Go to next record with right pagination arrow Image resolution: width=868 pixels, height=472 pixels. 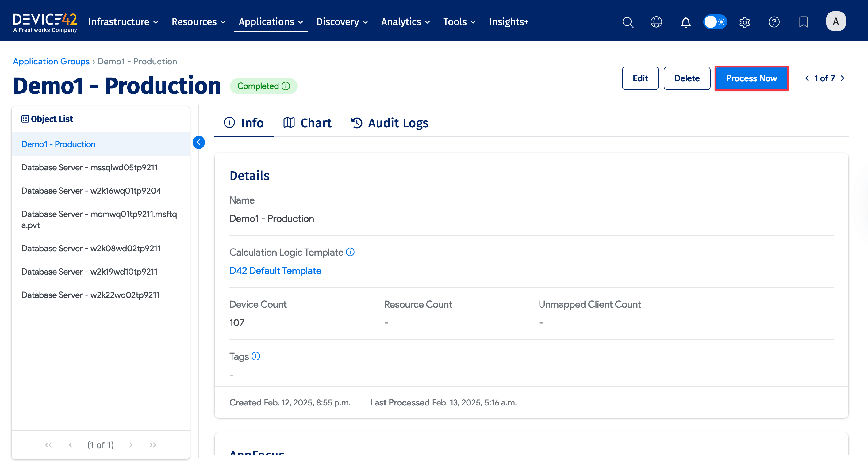(x=843, y=78)
